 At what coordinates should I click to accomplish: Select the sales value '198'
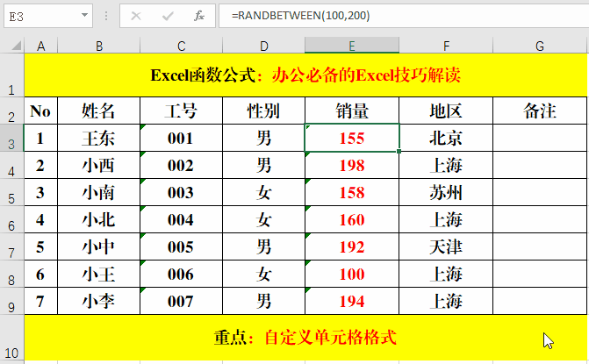[352, 165]
